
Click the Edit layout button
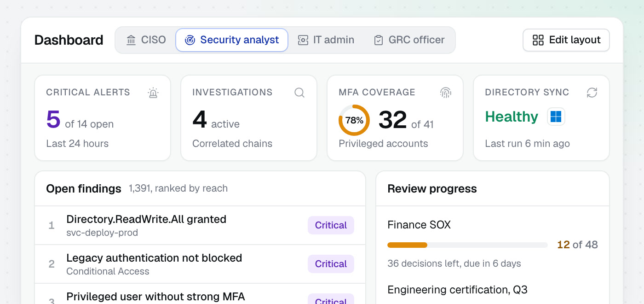point(566,40)
